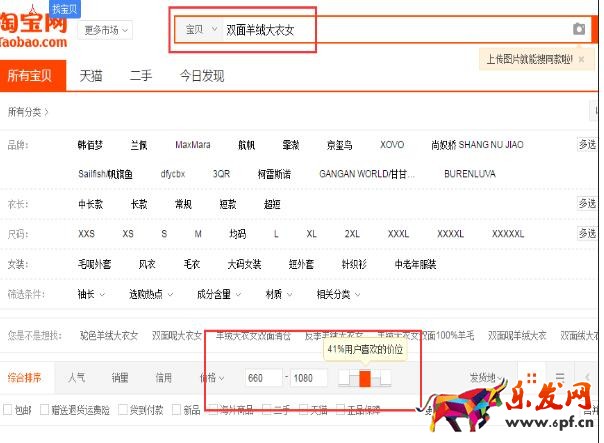Tick the 货到付款 checkbox
Screen dimensions: 604x443
coord(122,410)
